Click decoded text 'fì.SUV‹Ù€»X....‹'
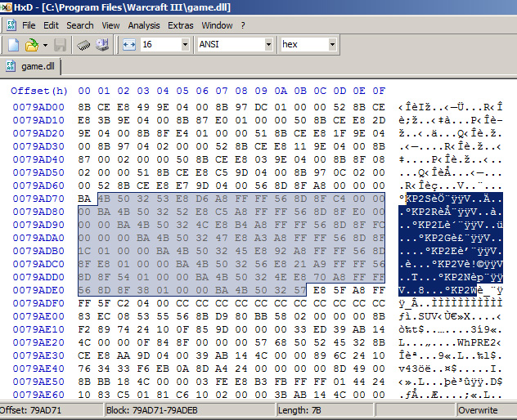The height and width of the screenshot is (420, 517). click(451, 316)
